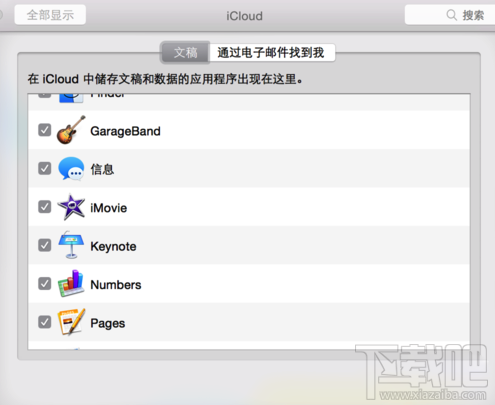This screenshot has height=405, width=495.
Task: Click the GarageBand guitar icon
Action: tap(71, 130)
